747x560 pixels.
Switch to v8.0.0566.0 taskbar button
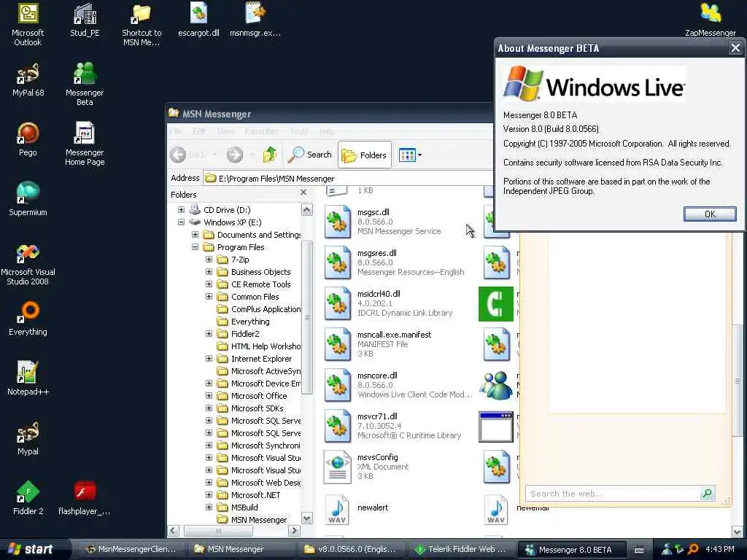[354, 549]
